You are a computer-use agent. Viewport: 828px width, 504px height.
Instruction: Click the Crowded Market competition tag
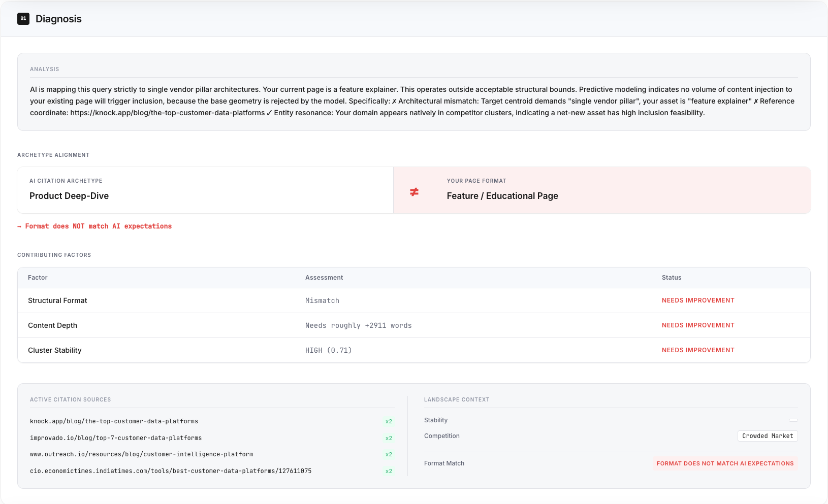(x=767, y=436)
